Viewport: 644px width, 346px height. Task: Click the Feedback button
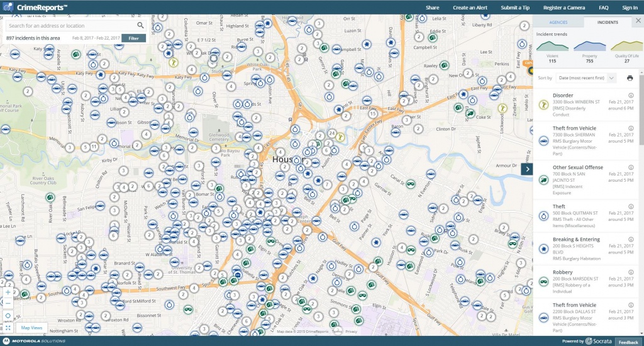click(627, 342)
